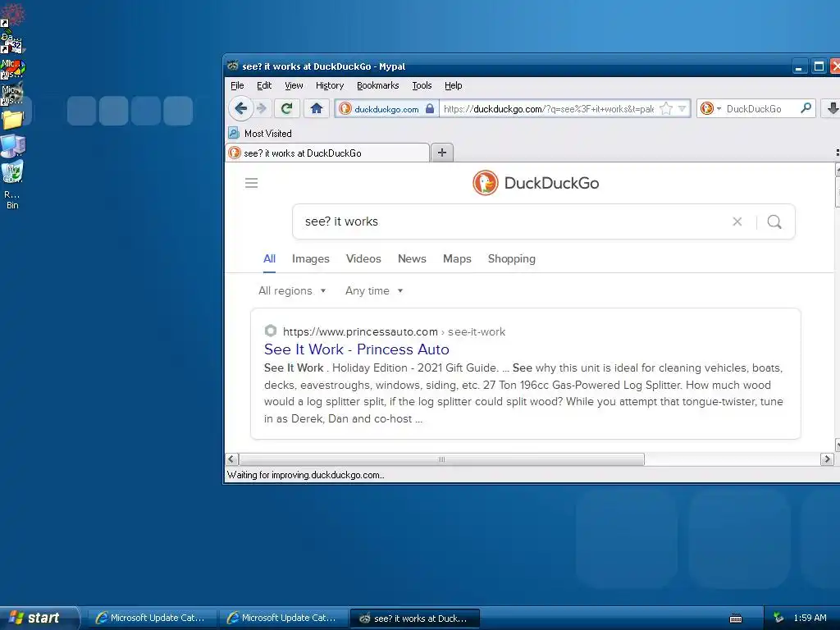Click the Back arrow in Mypal toolbar
840x630 pixels.
click(x=240, y=109)
